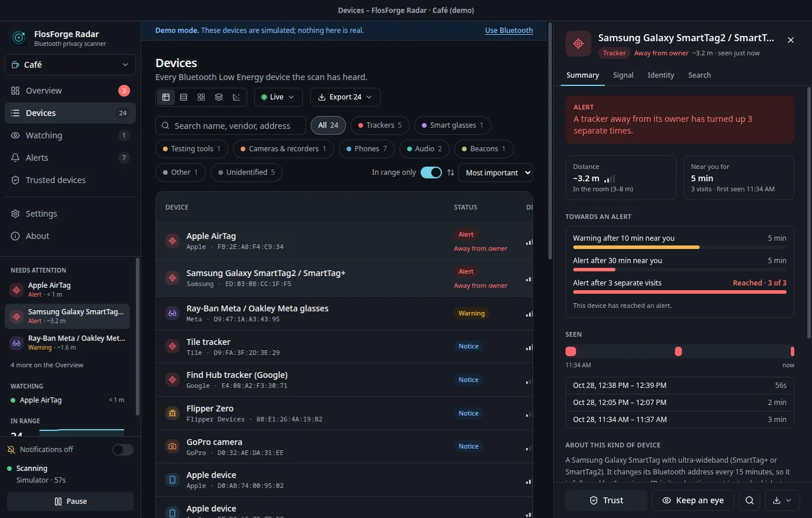Screen dimensions: 812x518
Task: Select the Oct 28, 12:05 PM visit entry
Action: [x=680, y=403]
